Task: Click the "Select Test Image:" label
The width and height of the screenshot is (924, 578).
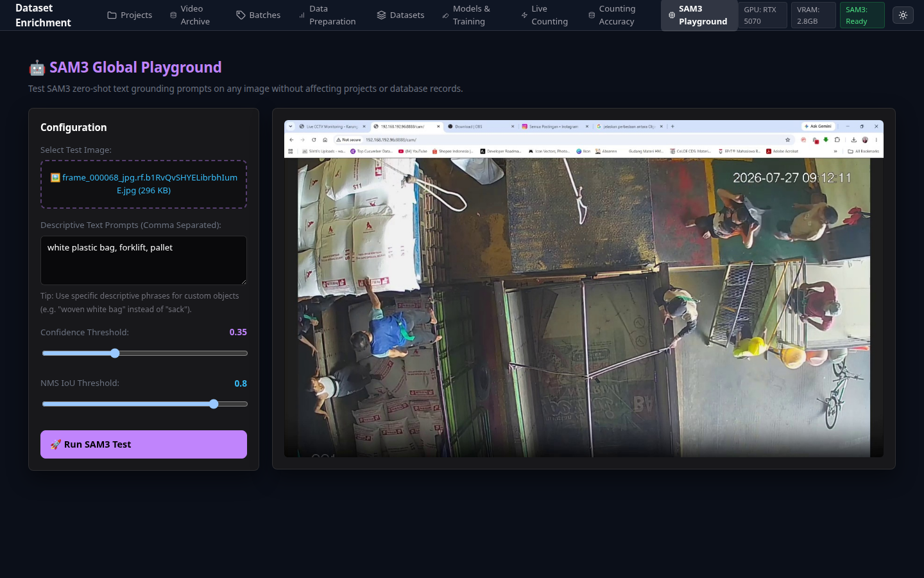Action: (76, 150)
